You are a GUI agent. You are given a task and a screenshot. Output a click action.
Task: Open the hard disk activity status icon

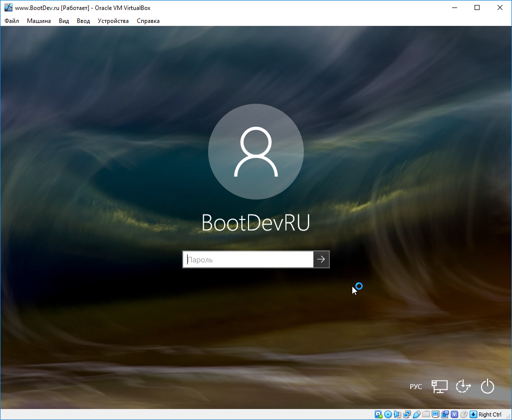coord(379,415)
